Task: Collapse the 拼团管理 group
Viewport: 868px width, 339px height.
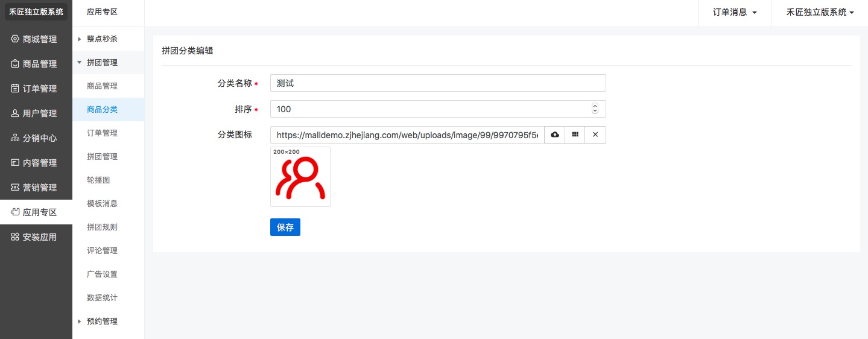Action: pyautogui.click(x=102, y=62)
